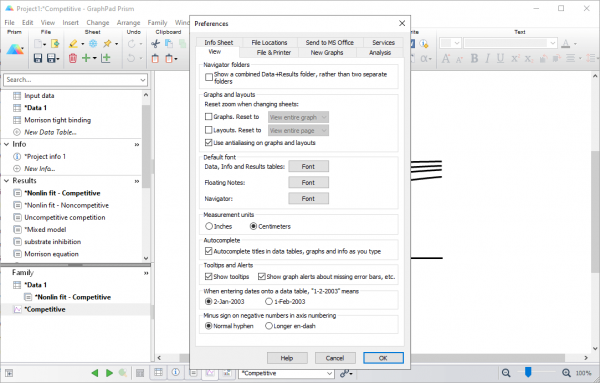Viewport: 600px width, 383px height.
Task: Click the Greek alpha symbol icon
Action: pyautogui.click(x=424, y=59)
